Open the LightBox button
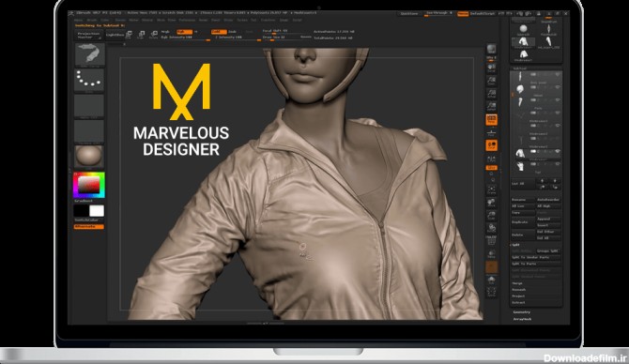 [x=115, y=35]
